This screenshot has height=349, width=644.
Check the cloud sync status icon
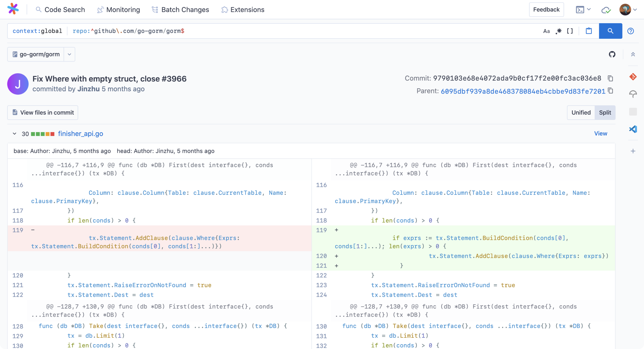pyautogui.click(x=606, y=10)
